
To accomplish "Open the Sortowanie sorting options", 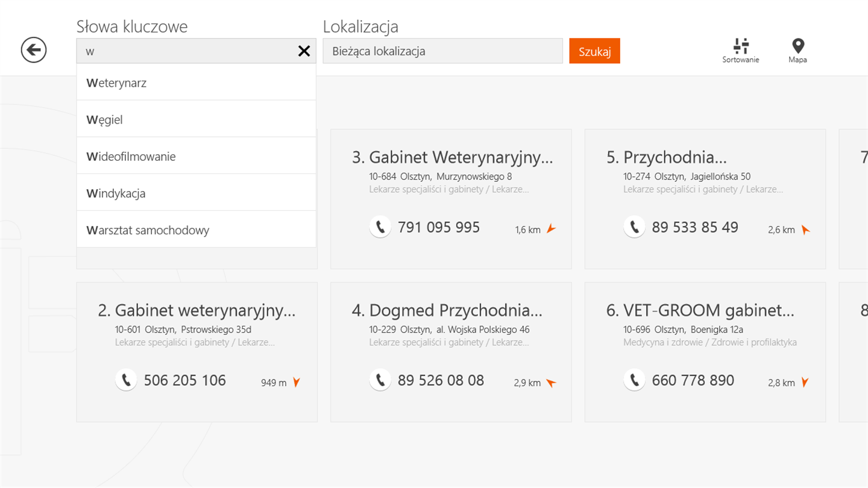I will coord(741,51).
